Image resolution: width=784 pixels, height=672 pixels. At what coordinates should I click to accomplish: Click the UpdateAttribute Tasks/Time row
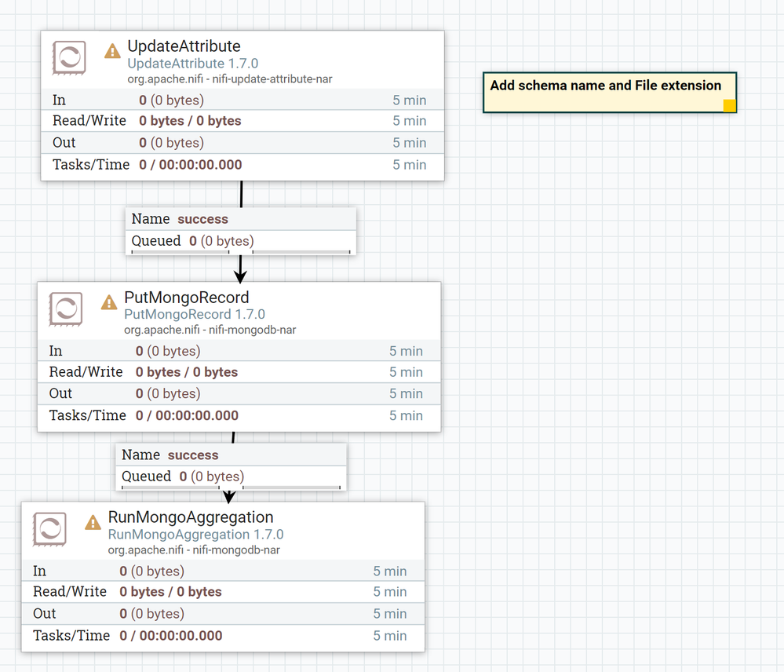pyautogui.click(x=242, y=165)
